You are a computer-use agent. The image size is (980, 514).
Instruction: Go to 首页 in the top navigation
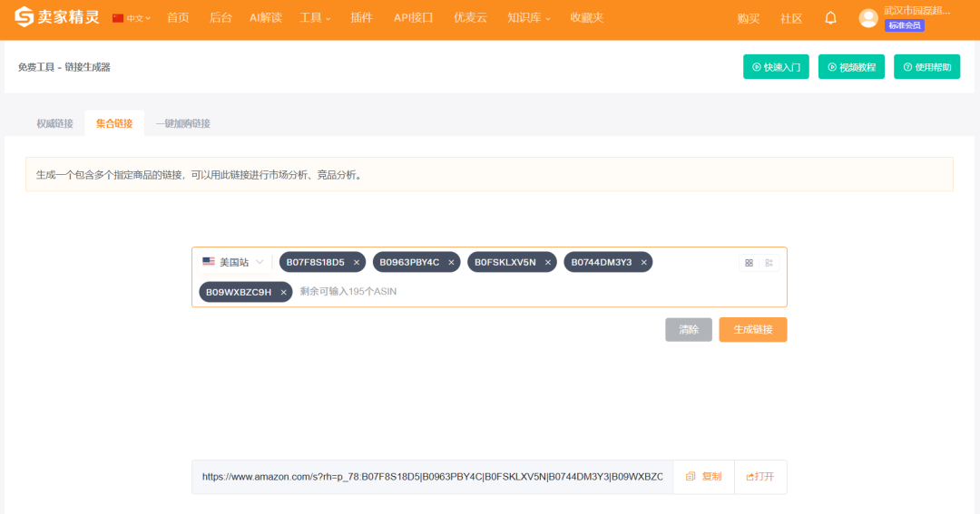[178, 18]
